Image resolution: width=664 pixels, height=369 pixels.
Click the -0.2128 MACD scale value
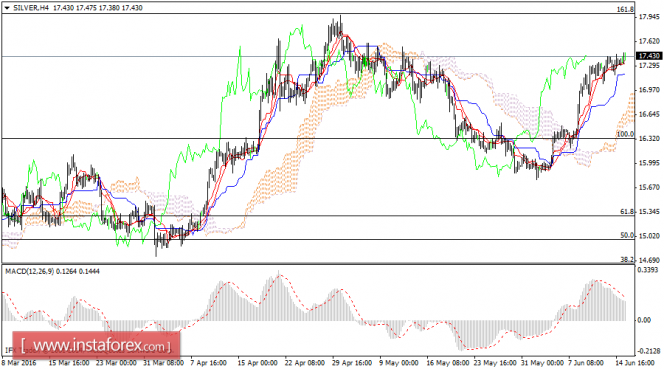[x=649, y=351]
